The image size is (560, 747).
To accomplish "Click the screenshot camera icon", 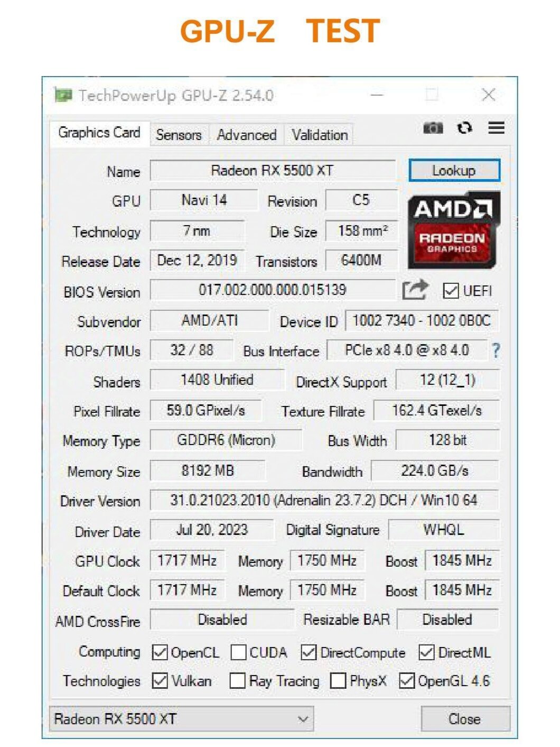I will coord(433,128).
